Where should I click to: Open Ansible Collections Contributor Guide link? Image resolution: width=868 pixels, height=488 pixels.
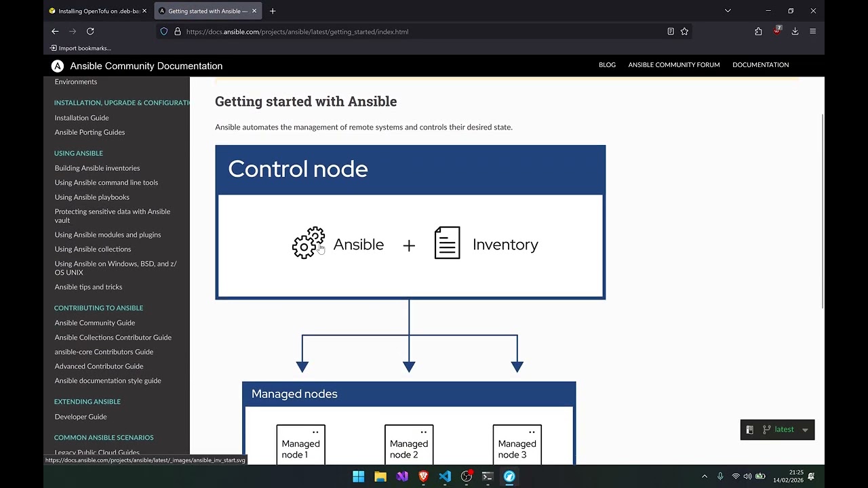pyautogui.click(x=113, y=338)
